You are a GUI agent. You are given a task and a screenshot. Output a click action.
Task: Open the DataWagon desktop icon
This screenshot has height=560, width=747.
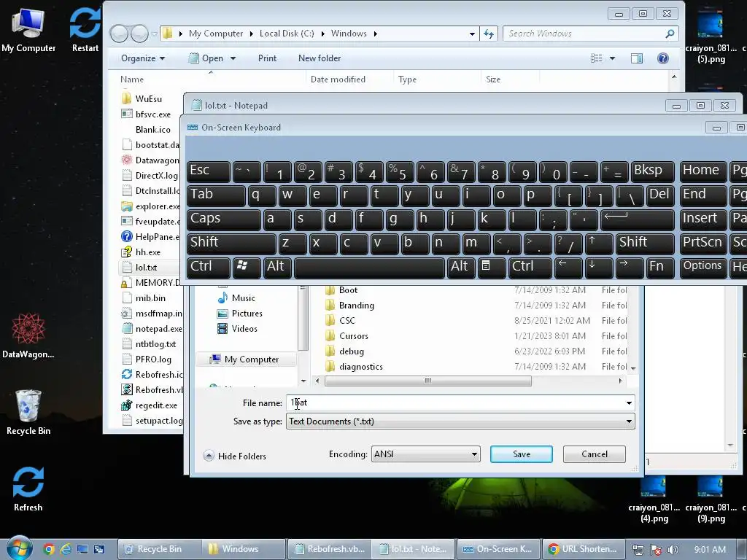point(28,335)
